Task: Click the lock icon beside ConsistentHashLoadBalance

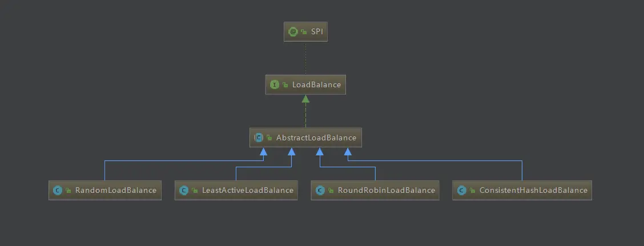Action: tap(472, 191)
